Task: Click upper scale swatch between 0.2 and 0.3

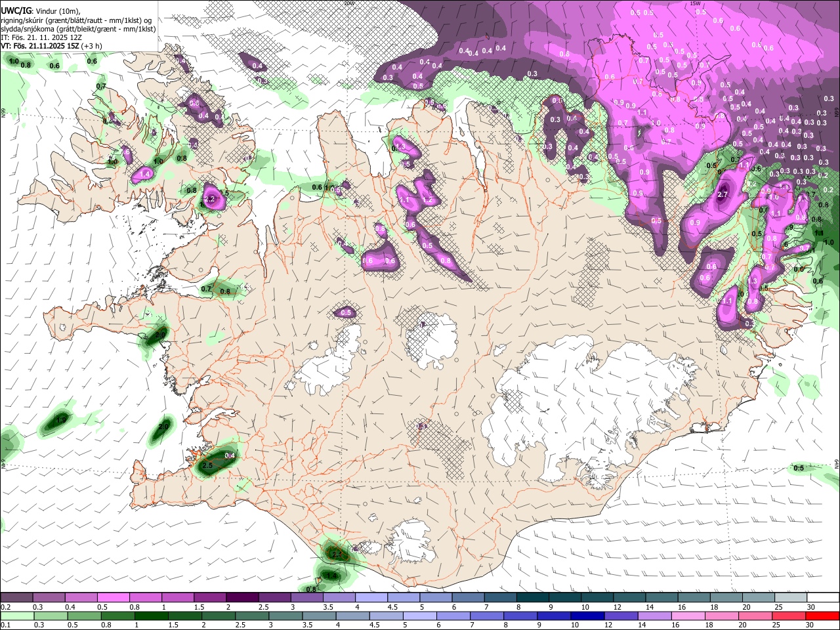Action: [x=16, y=597]
